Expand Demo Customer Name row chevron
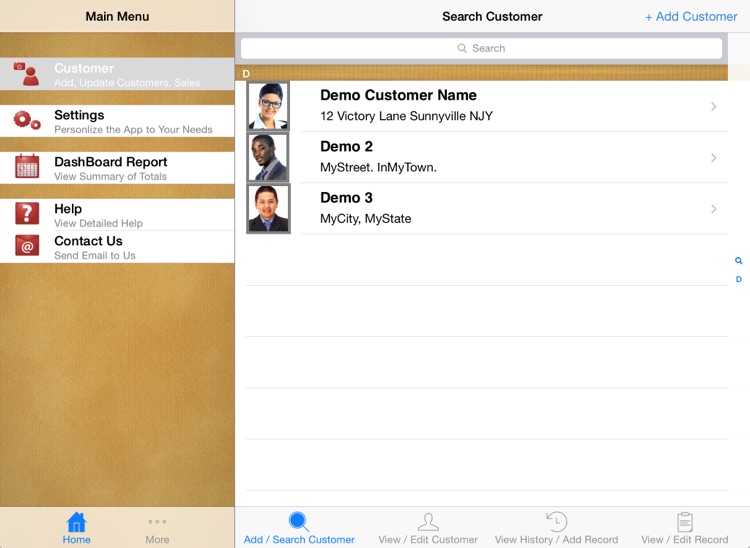750x548 pixels. 713,106
